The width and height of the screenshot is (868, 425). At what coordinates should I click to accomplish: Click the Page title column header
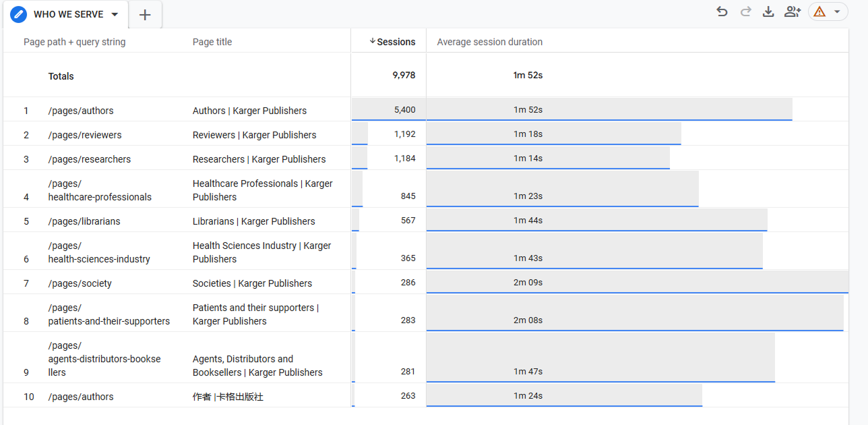click(212, 42)
